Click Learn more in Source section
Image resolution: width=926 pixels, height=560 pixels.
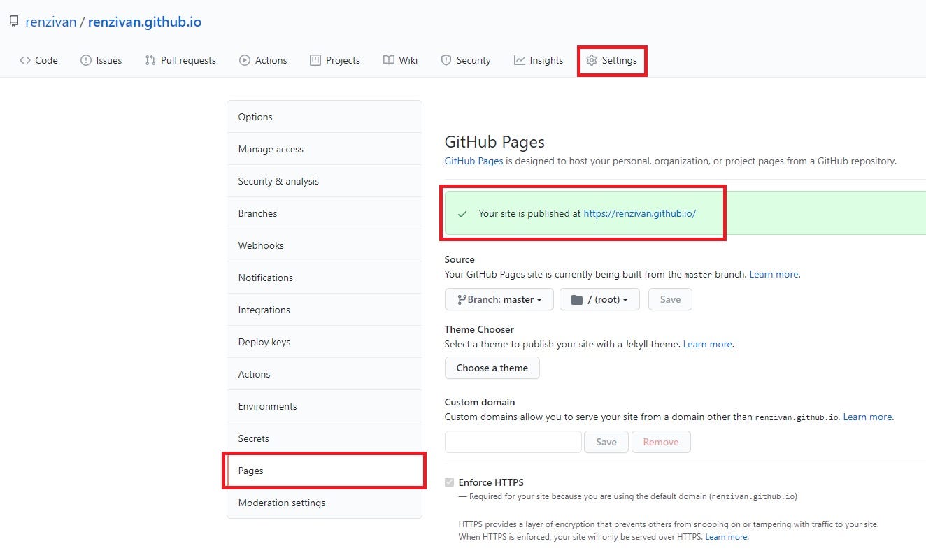tap(774, 274)
